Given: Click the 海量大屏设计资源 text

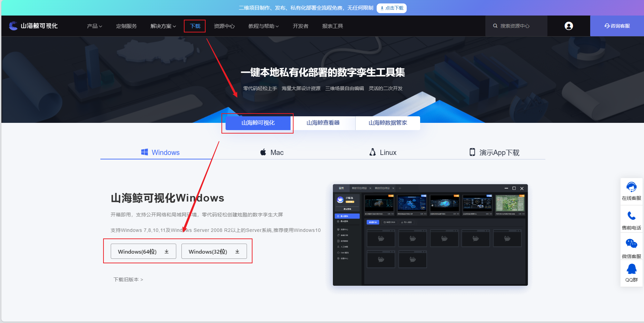Looking at the screenshot, I should (x=301, y=88).
